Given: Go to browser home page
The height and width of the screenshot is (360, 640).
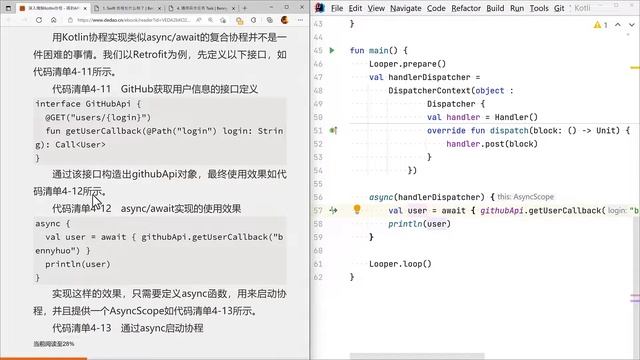Looking at the screenshot, I should 53,20.
